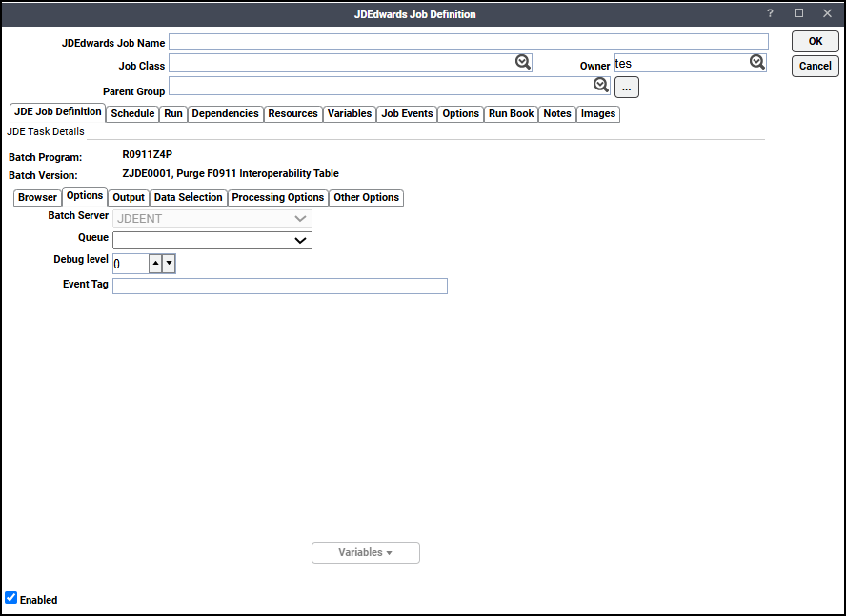
Task: Switch to the Images tab
Action: pos(598,114)
